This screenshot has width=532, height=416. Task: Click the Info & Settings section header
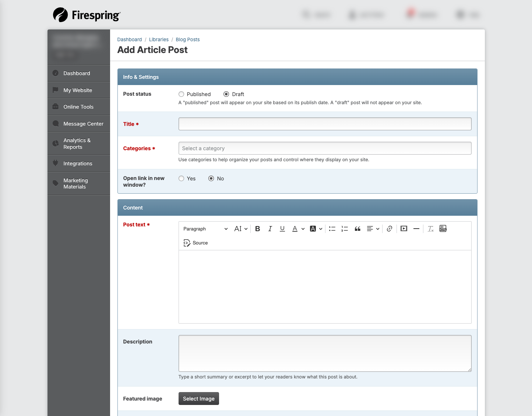[297, 77]
